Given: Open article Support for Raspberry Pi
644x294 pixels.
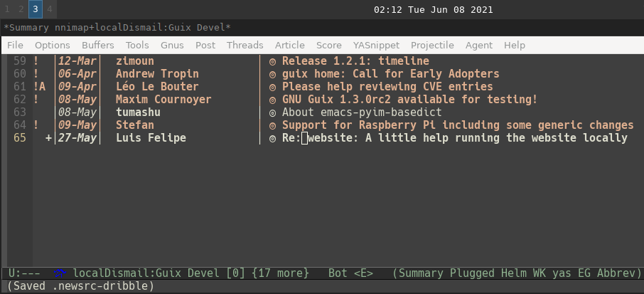Looking at the screenshot, I should 458,125.
